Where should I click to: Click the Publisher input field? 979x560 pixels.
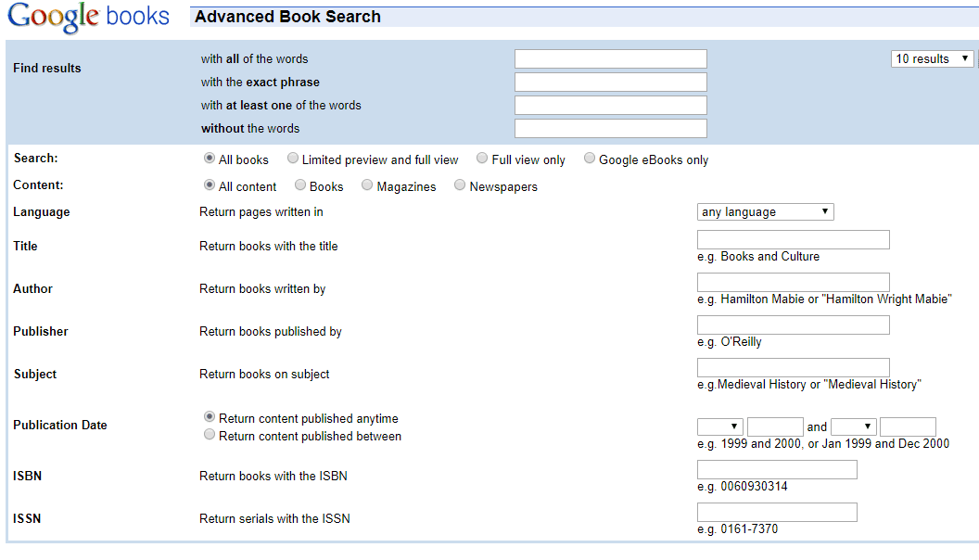[x=793, y=325]
